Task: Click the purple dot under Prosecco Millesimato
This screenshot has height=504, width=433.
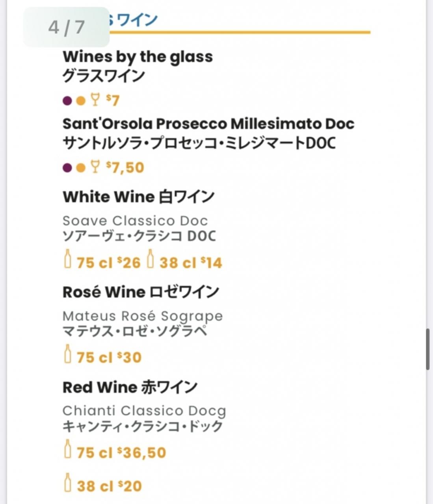Action: [x=67, y=168]
